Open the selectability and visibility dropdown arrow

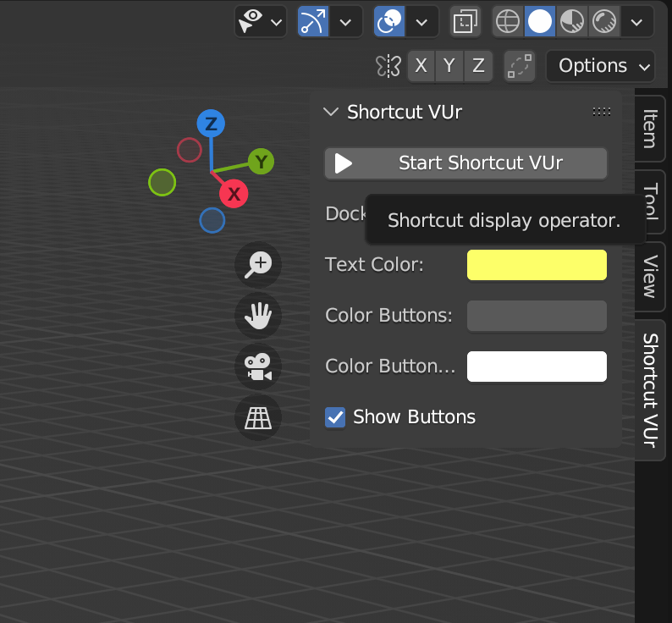277,22
